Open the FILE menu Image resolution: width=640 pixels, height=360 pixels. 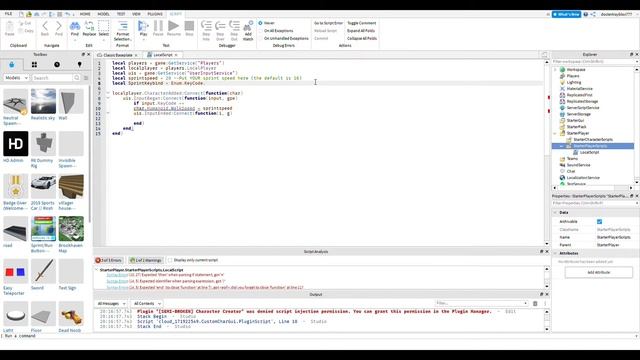tap(8, 14)
